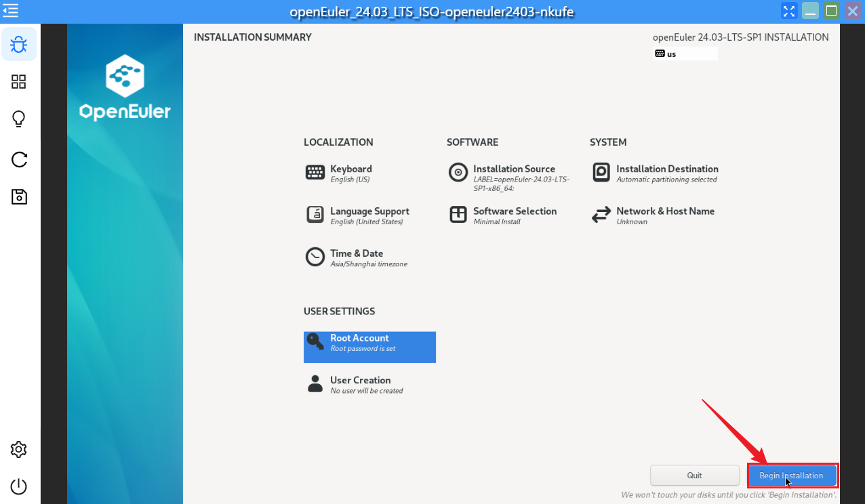Click the circular refresh icon in sidebar
This screenshot has height=504, width=865.
19,159
